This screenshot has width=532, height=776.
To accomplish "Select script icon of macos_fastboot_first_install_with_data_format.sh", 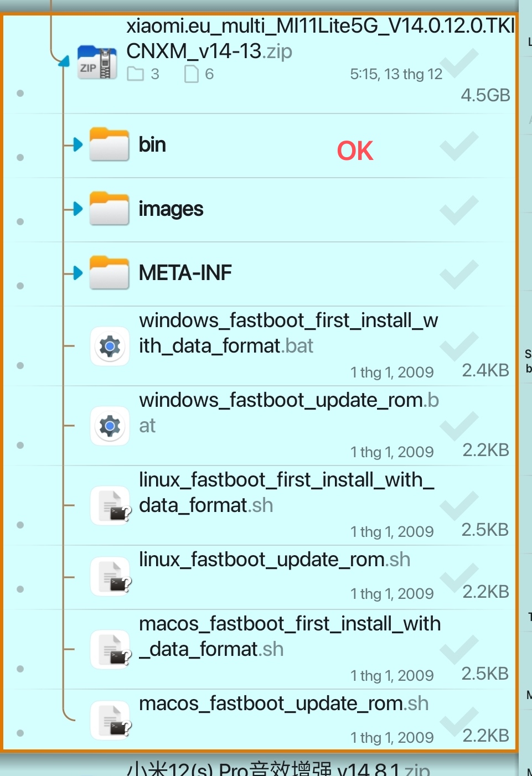I will 111,650.
